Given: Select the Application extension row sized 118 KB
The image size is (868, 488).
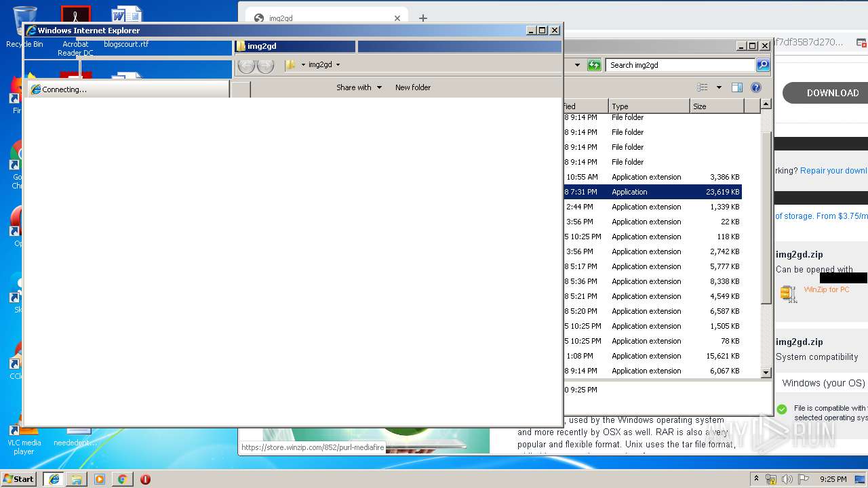Looking at the screenshot, I should [x=652, y=237].
